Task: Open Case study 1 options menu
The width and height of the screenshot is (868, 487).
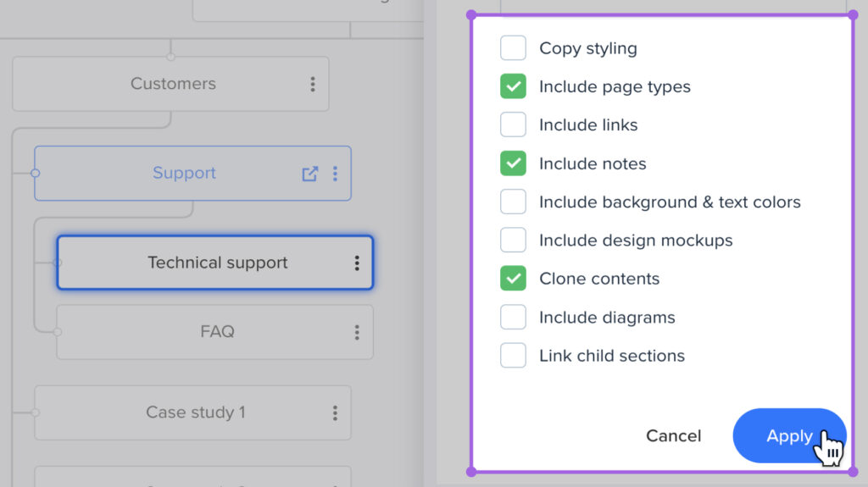Action: (x=335, y=413)
